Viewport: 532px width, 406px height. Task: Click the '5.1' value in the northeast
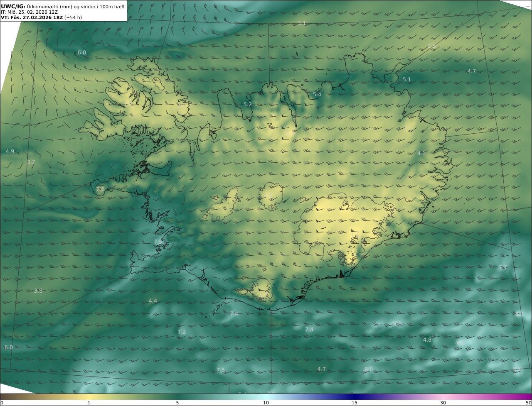coord(407,80)
